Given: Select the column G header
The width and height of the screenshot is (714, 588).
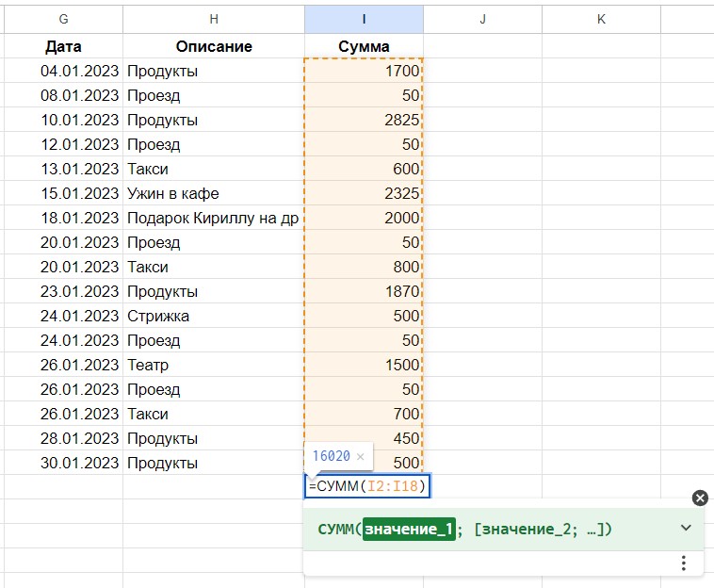Looking at the screenshot, I should 62,19.
